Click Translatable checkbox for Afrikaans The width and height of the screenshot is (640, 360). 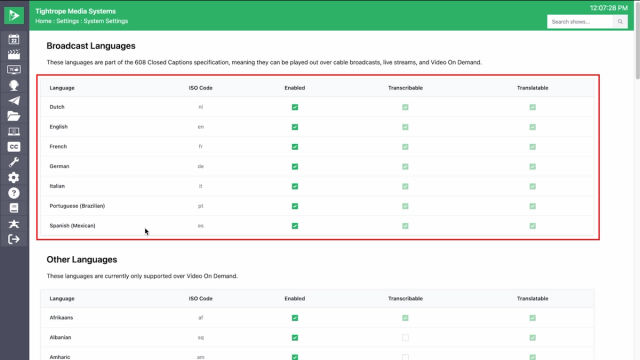(x=533, y=318)
